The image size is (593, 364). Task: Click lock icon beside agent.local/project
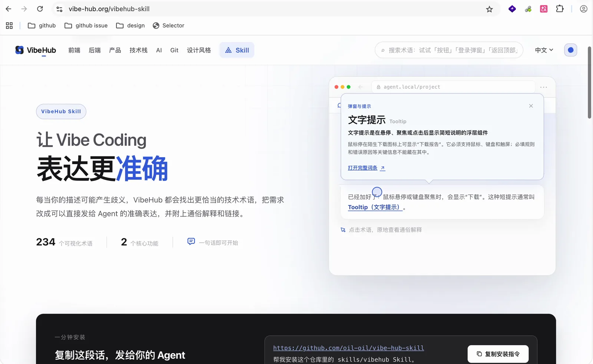pyautogui.click(x=378, y=87)
